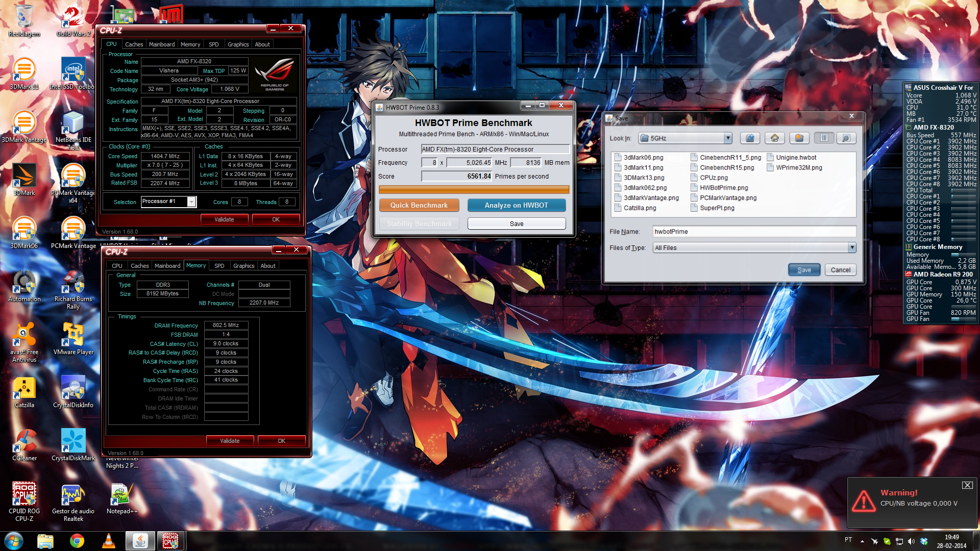Open the Files of Type dropdown

pos(851,248)
